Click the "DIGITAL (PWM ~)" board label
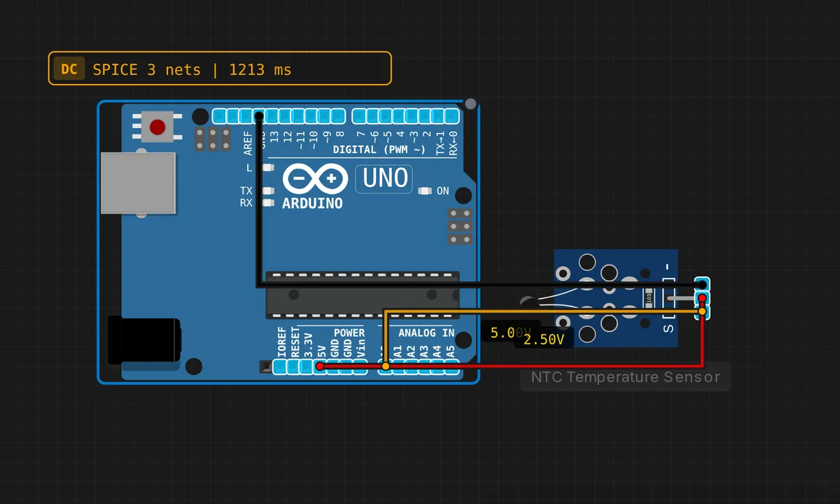 click(379, 150)
